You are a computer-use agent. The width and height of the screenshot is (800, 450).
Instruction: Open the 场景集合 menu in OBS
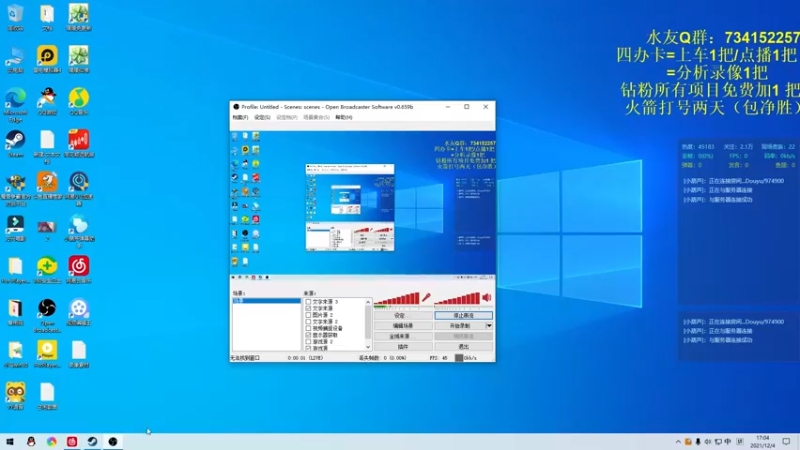316,117
